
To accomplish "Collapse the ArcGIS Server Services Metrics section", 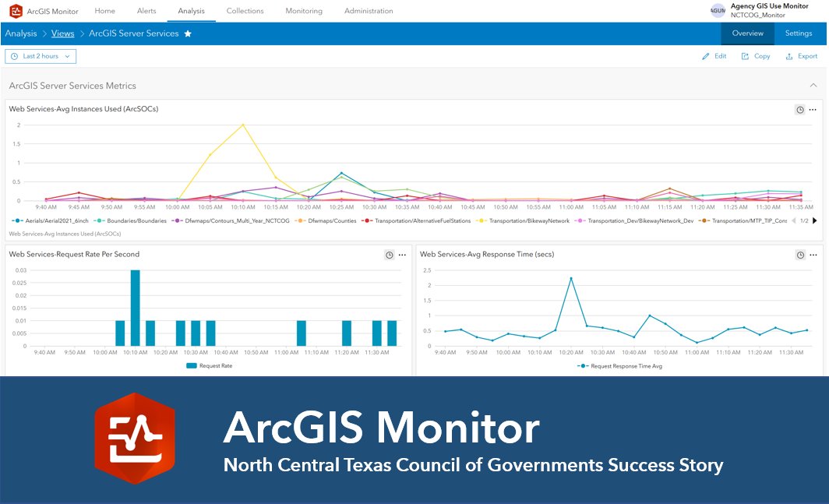I will (x=813, y=85).
